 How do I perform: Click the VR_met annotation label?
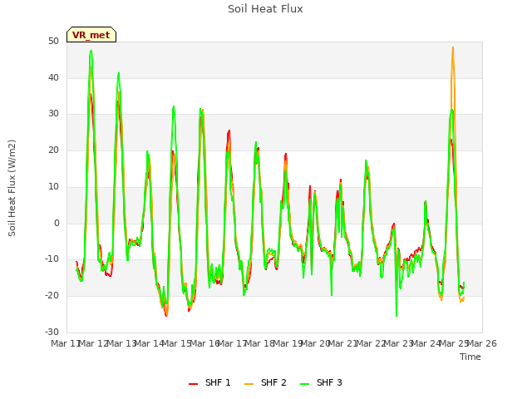pos(91,35)
